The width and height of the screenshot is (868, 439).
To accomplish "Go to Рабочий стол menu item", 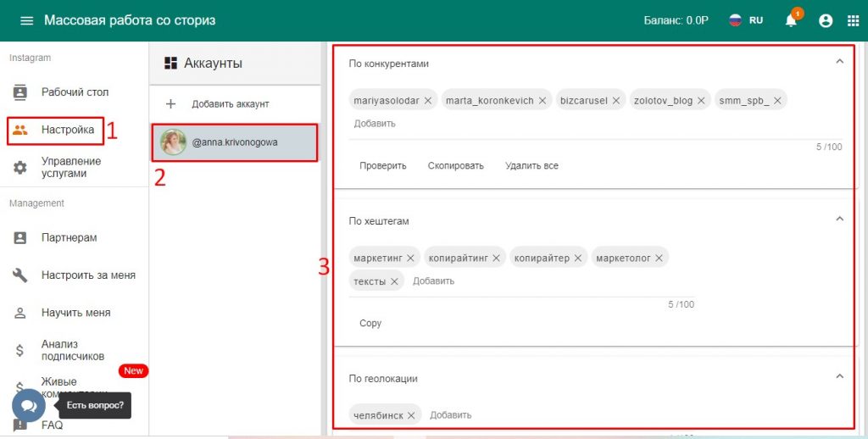I will point(75,92).
